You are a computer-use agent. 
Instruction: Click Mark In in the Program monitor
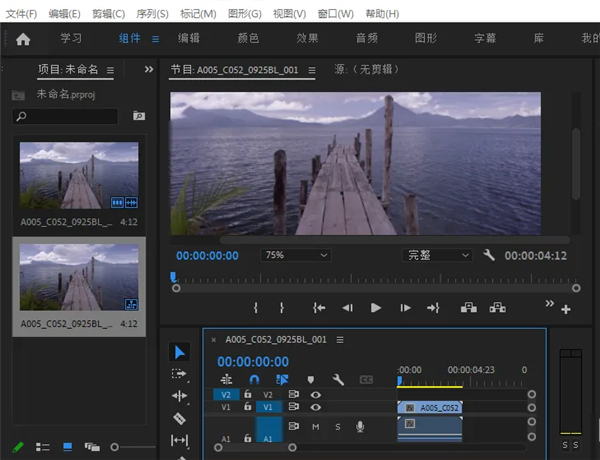point(257,308)
